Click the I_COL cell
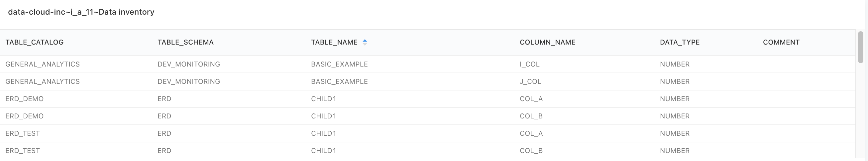 coord(529,64)
